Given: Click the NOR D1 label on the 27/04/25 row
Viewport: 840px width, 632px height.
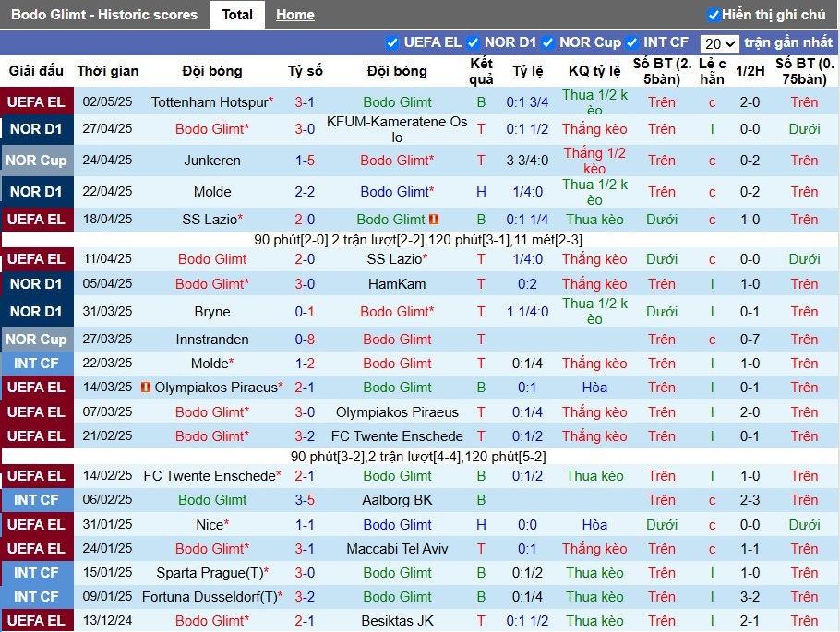Looking at the screenshot, I should [x=36, y=129].
